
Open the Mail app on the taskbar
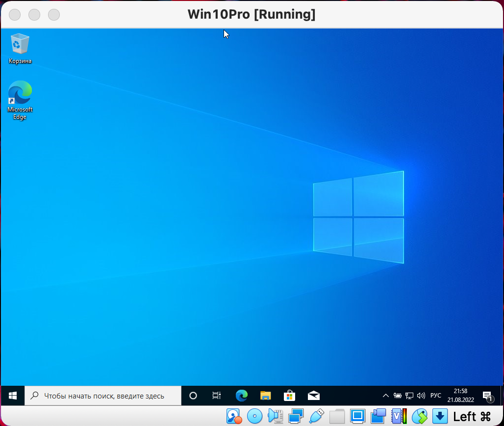pyautogui.click(x=314, y=396)
